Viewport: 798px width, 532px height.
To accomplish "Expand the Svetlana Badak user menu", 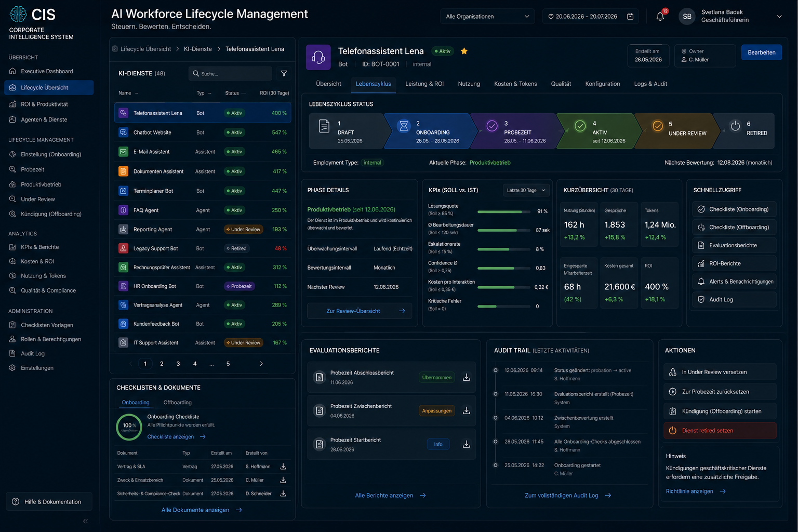I will pos(779,17).
